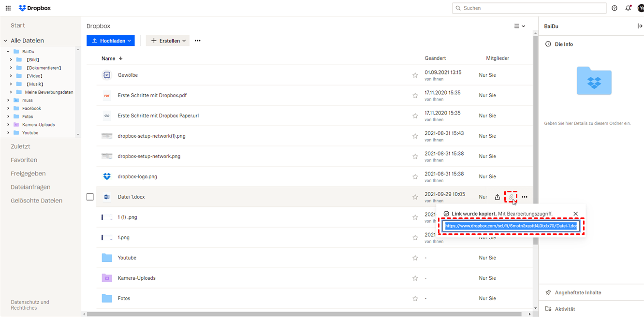Open the Kamera-Uploads folder in file list
The width and height of the screenshot is (644, 317).
pos(136,278)
